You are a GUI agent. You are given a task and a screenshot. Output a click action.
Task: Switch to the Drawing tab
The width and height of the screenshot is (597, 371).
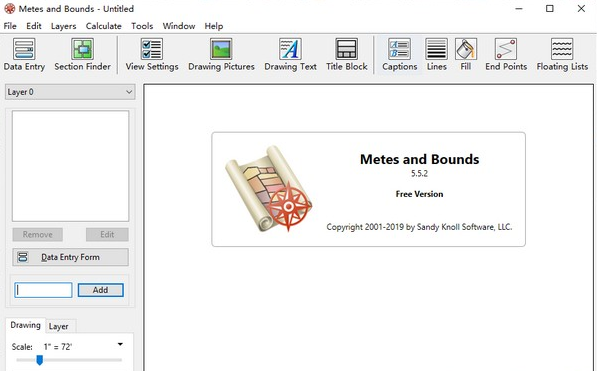[x=26, y=325]
